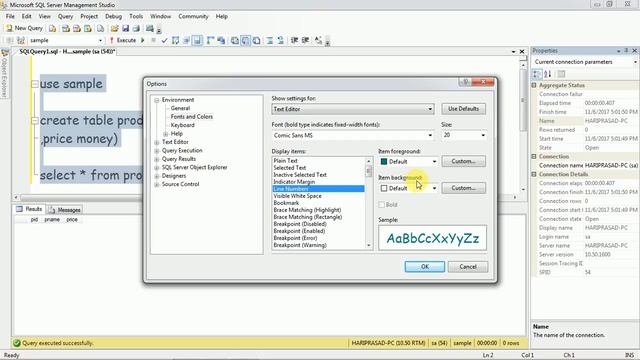Select Brace Matching (Highlight) display item
Image resolution: width=640 pixels, height=360 pixels.
pyautogui.click(x=307, y=210)
